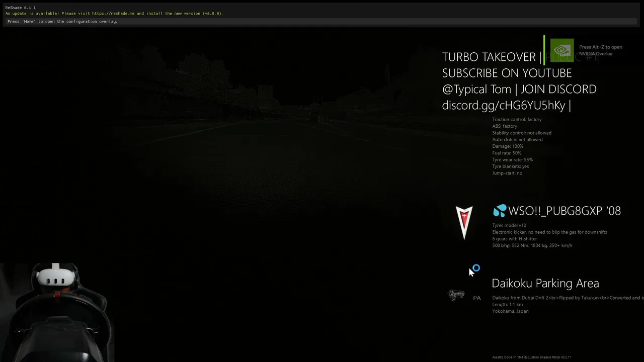The image size is (644, 362).
Task: Click '6 gears with H-shifter' text
Action: pyautogui.click(x=515, y=239)
